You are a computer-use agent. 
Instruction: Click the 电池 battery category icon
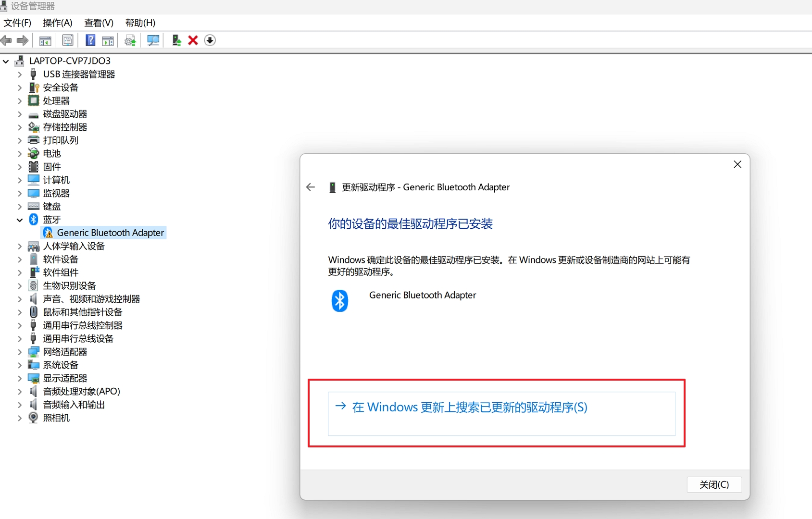(x=33, y=153)
